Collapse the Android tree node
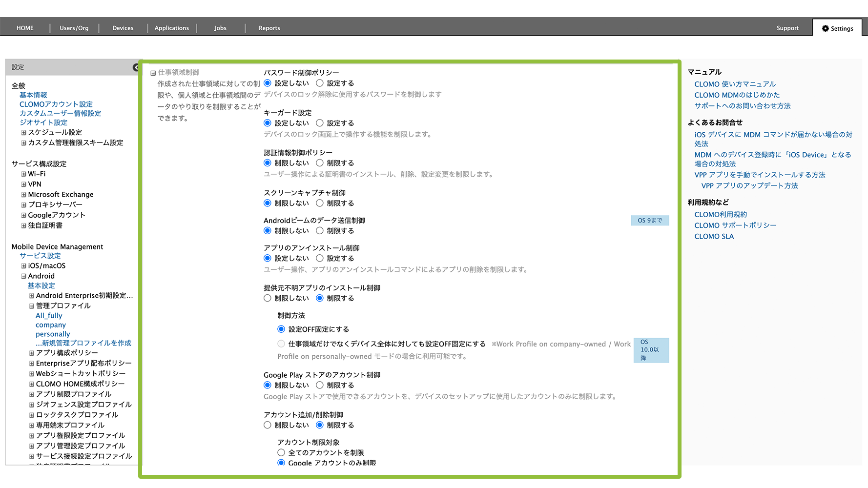The height and width of the screenshot is (488, 868). pyautogui.click(x=23, y=276)
